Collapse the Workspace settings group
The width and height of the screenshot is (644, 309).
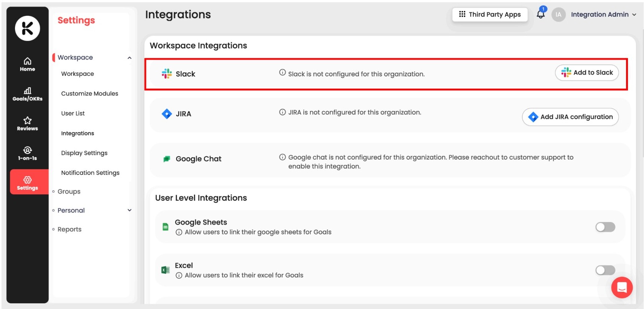coord(129,58)
